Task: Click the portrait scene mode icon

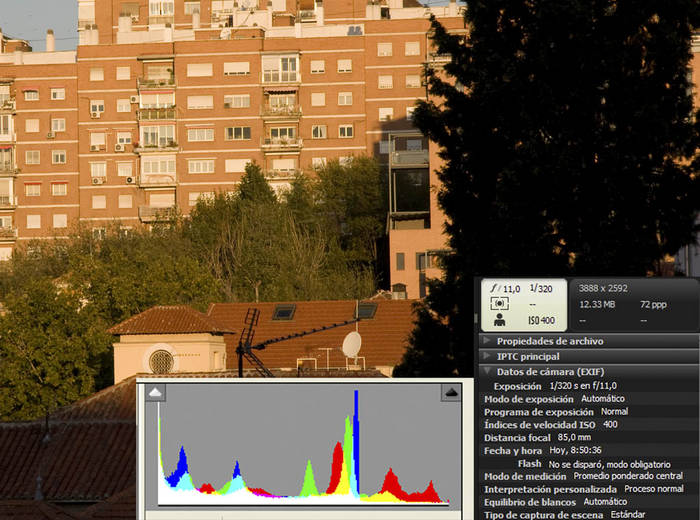Action: coord(500,320)
